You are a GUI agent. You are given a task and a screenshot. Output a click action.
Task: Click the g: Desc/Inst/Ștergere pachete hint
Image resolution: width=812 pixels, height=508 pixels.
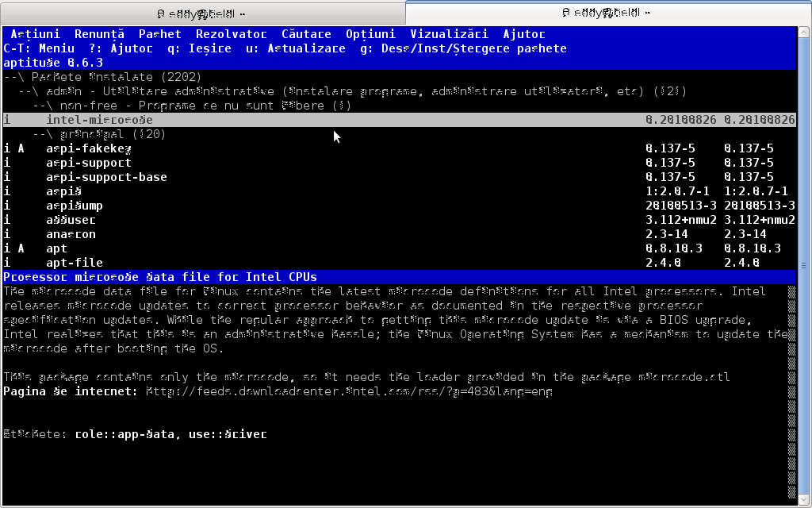463,48
